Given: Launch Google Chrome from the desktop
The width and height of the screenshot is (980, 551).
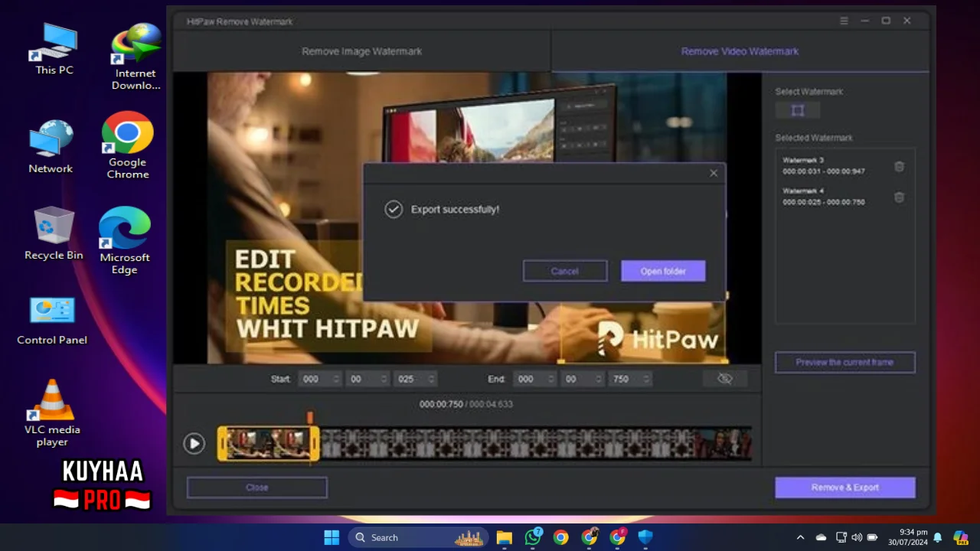Looking at the screenshot, I should click(127, 145).
